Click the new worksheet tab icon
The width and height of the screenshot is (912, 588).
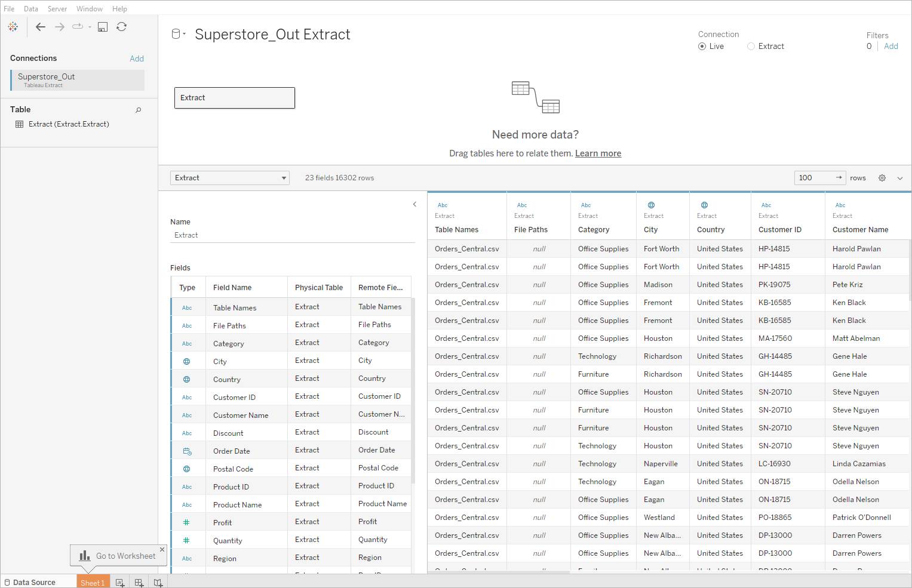pyautogui.click(x=120, y=583)
